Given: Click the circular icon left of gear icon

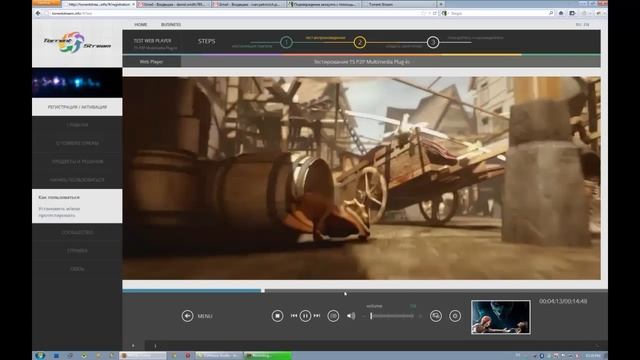Looking at the screenshot, I should point(436,316).
